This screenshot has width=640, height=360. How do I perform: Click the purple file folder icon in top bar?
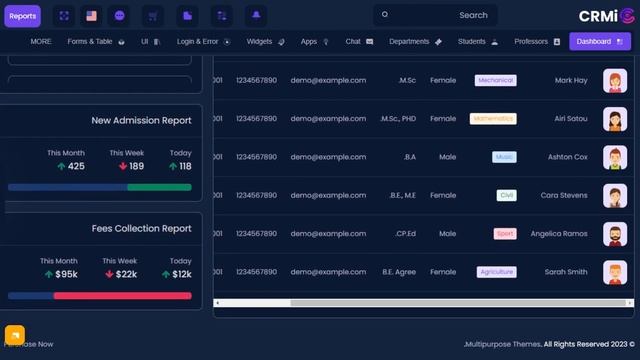click(x=187, y=16)
